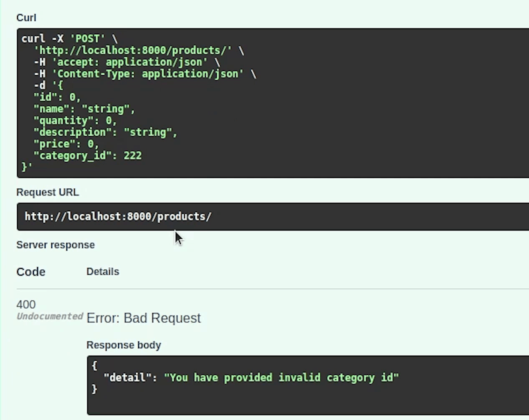Click the "name": "string" line
This screenshot has width=529, height=420.
click(x=84, y=109)
